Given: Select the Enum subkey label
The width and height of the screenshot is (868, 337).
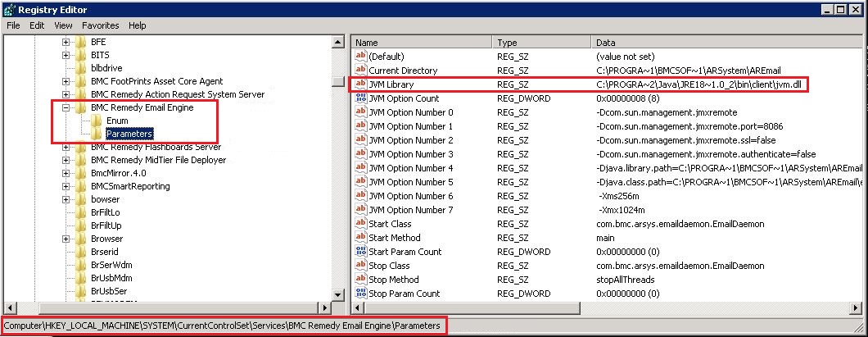Looking at the screenshot, I should pyautogui.click(x=117, y=121).
